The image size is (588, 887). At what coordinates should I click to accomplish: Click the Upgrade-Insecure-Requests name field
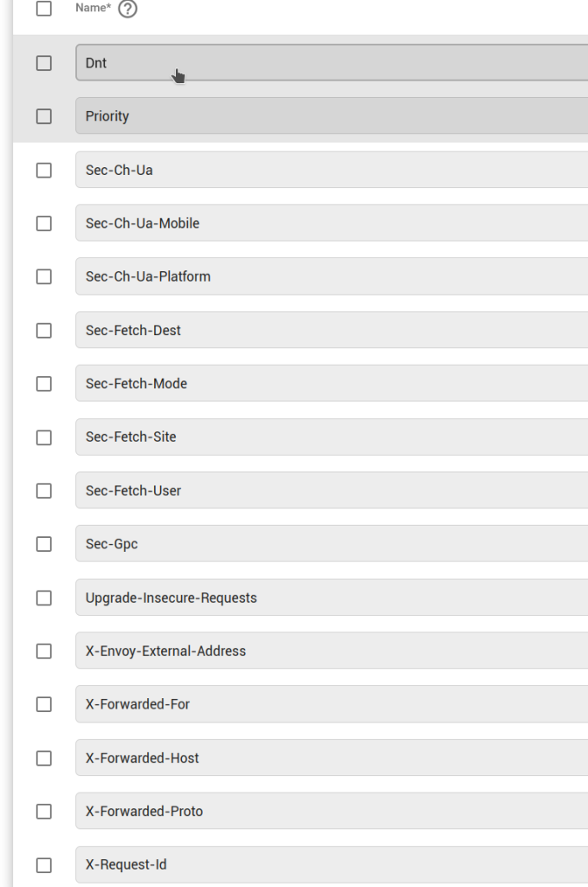[x=329, y=598]
